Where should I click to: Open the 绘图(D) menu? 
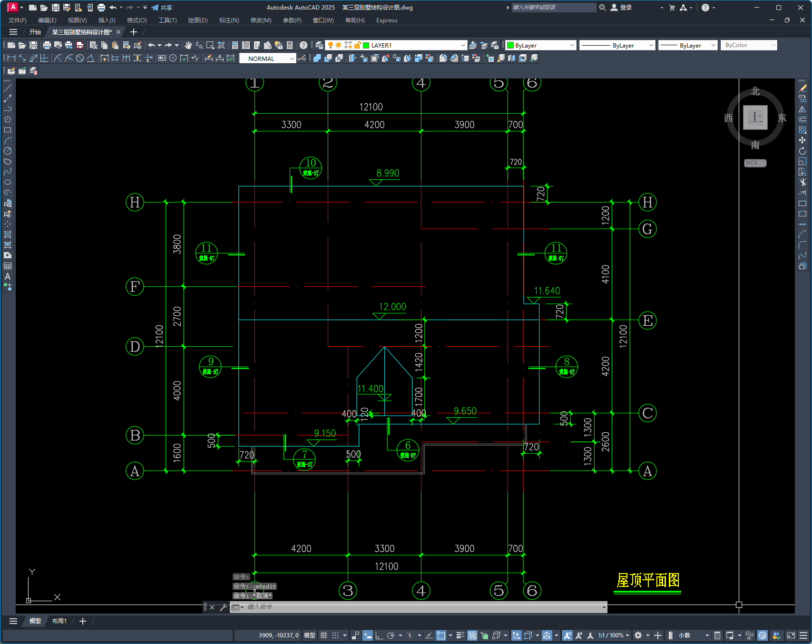198,20
